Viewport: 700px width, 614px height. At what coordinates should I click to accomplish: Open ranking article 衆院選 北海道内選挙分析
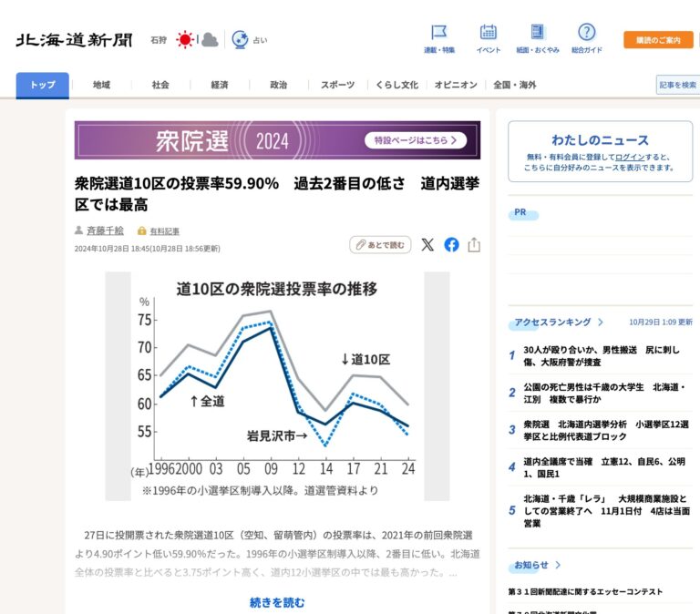pos(606,430)
